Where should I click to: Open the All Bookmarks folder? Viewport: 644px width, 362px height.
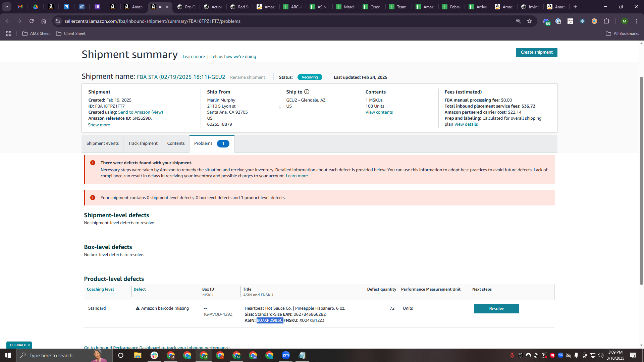623,34
